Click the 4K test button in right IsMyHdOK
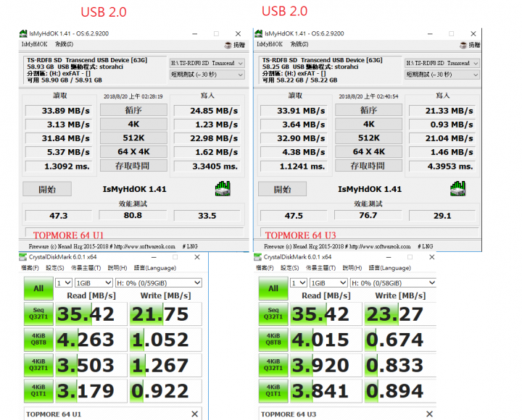This screenshot has width=522, height=420. point(368,124)
